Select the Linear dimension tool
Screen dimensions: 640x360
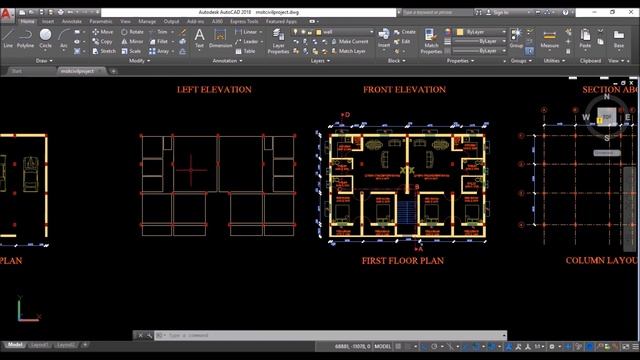[246, 32]
